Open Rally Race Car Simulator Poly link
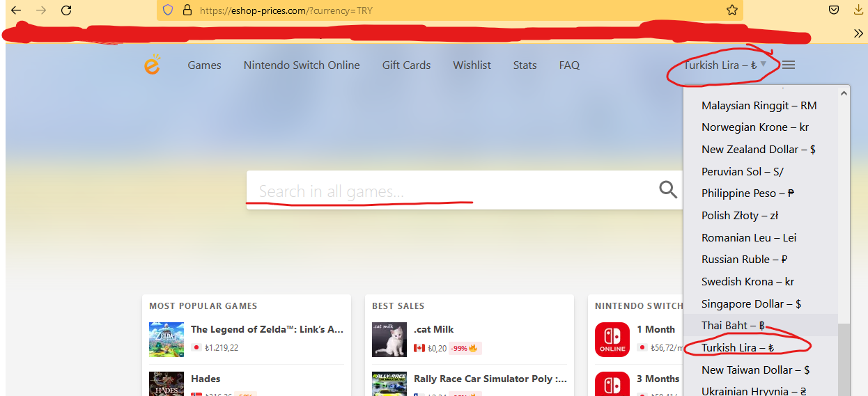The width and height of the screenshot is (868, 396). point(490,379)
